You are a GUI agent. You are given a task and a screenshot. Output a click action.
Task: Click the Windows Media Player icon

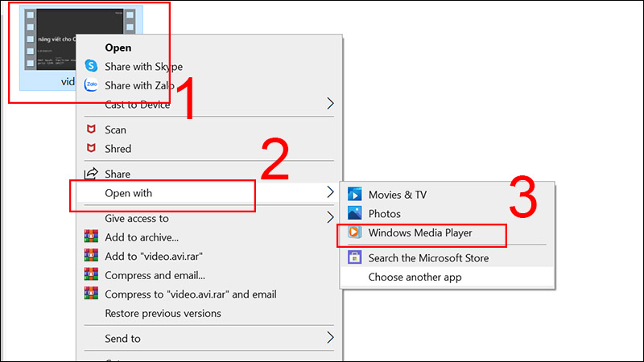[354, 232]
